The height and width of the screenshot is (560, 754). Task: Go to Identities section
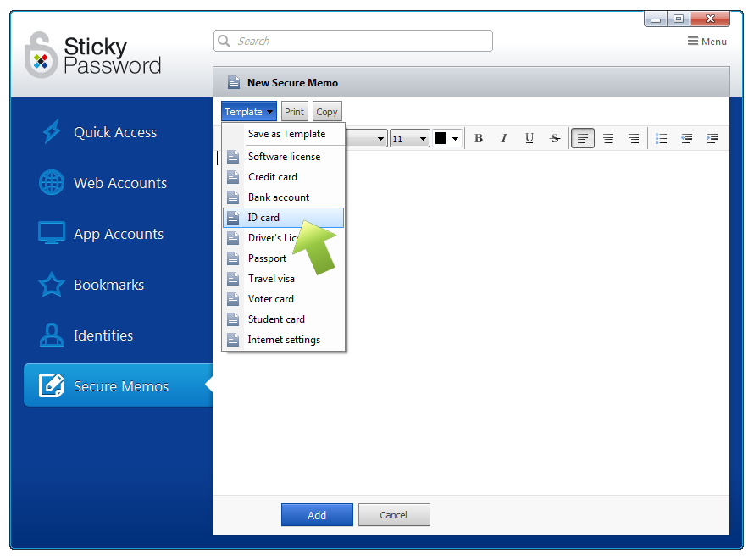point(115,335)
